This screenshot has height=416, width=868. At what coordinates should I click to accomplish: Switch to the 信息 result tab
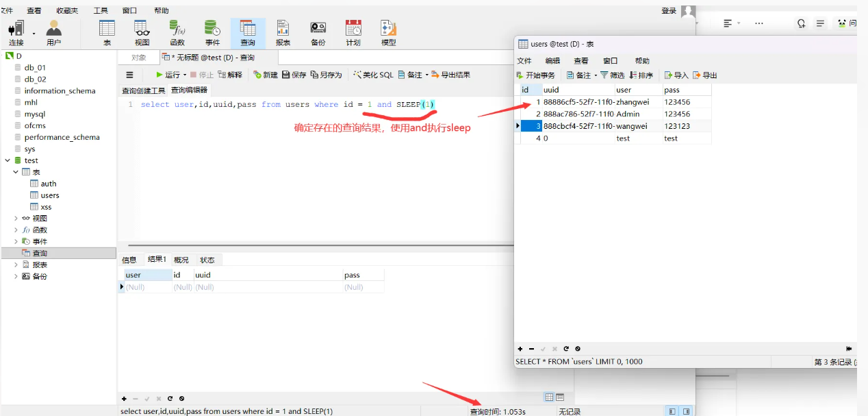click(129, 260)
